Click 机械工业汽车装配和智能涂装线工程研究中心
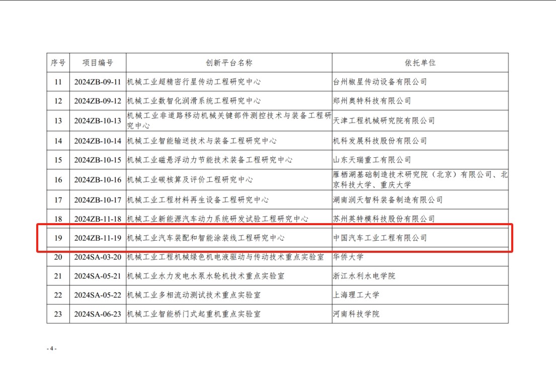 (x=206, y=238)
